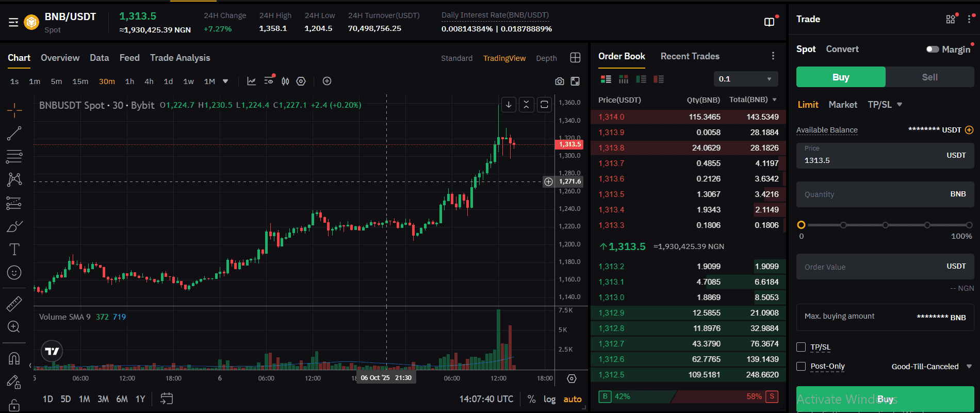Viewport: 980px width, 413px height.
Task: Select the ruler measure tool
Action: tap(14, 304)
